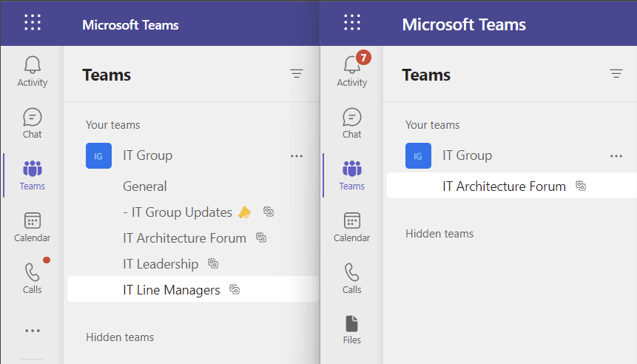Collapse Your teams section, right window

click(433, 125)
